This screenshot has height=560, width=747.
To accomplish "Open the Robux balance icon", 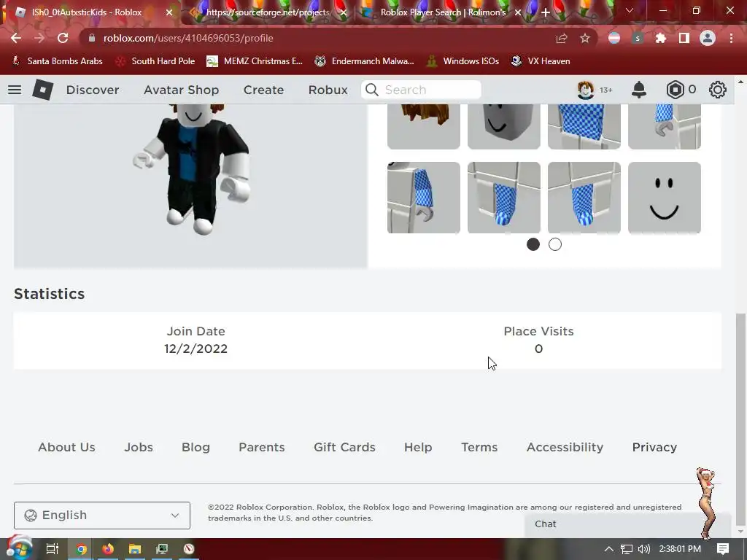I will [x=675, y=90].
